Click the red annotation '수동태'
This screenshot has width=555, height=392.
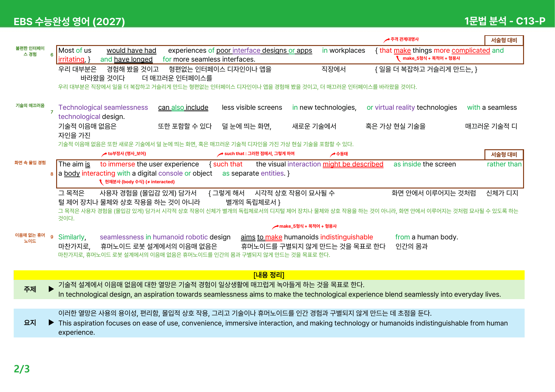click(342, 154)
